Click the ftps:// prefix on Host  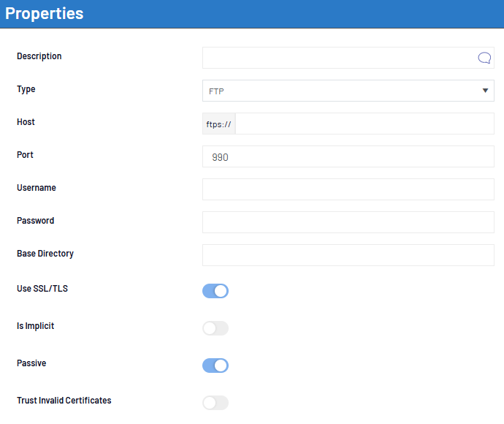point(218,124)
